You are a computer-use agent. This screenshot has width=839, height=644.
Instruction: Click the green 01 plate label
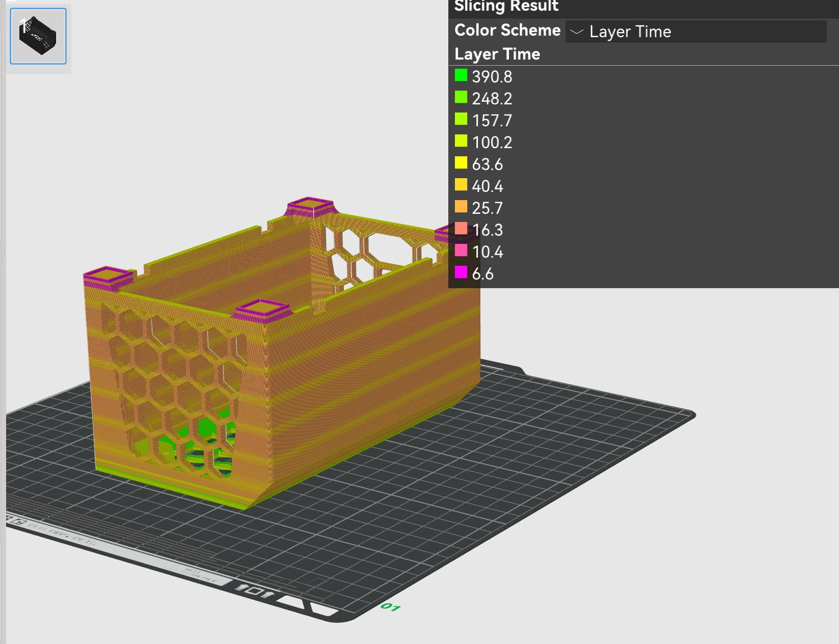coord(391,607)
